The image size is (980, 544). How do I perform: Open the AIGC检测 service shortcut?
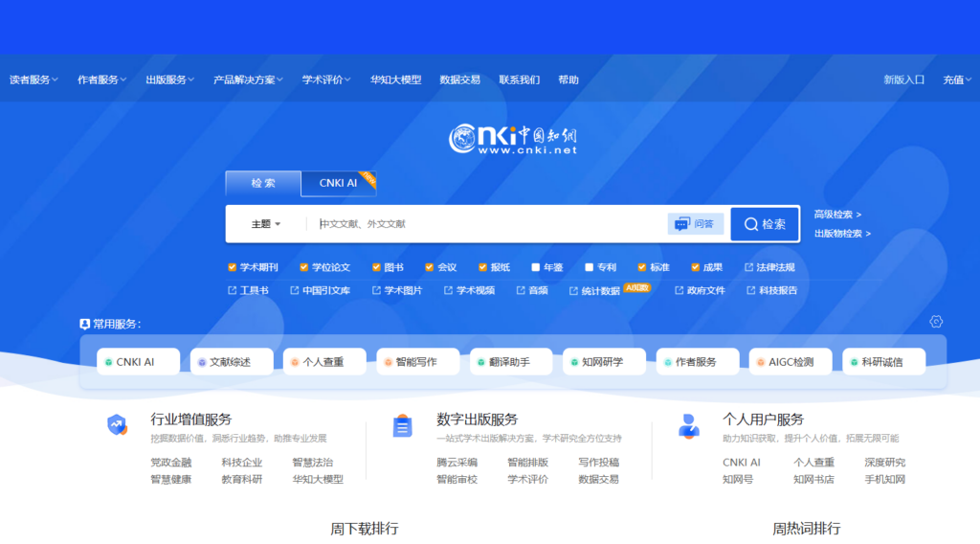coord(791,362)
